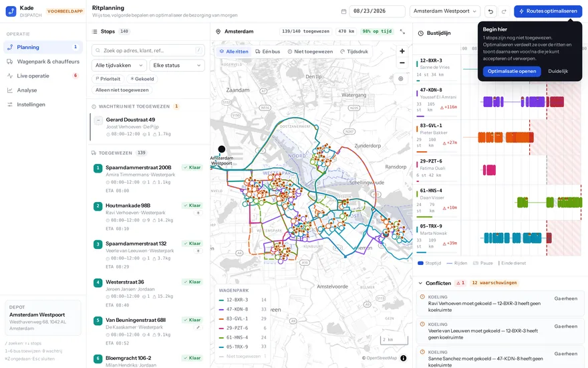Open Instellingen

coord(43,104)
